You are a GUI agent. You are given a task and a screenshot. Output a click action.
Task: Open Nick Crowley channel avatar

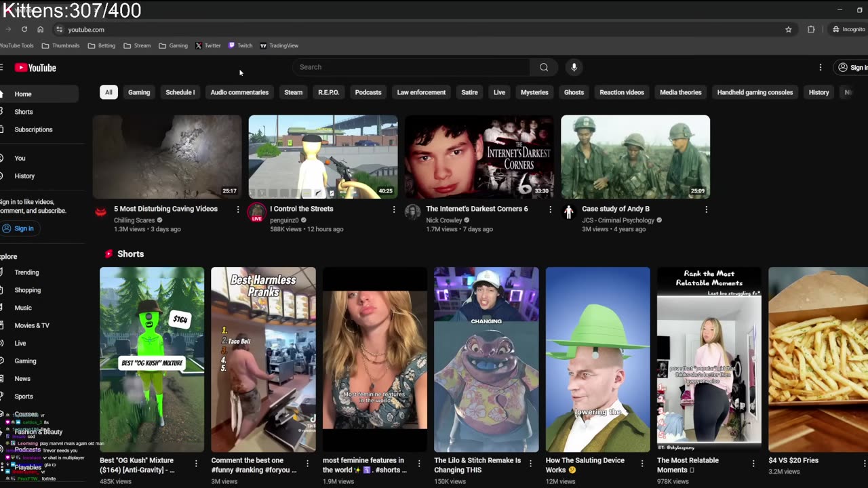tap(413, 211)
